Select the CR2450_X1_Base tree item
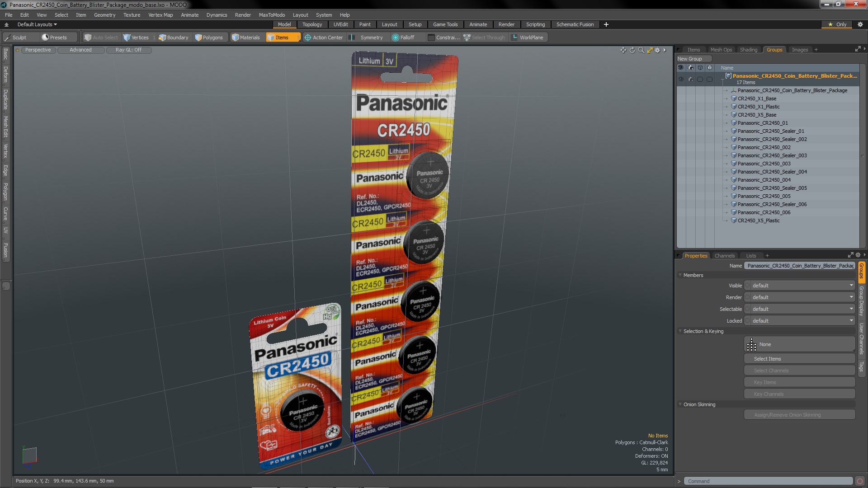The image size is (868, 488). [757, 99]
